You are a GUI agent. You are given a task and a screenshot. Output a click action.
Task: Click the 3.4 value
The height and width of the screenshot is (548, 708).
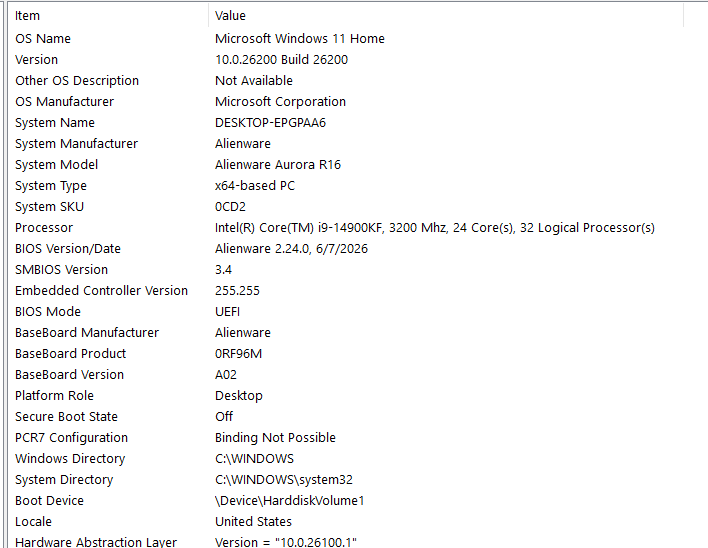[x=223, y=269]
